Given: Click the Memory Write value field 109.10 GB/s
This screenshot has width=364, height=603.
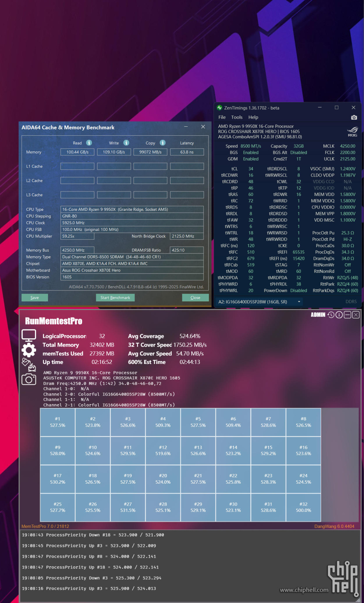Looking at the screenshot, I should (114, 152).
